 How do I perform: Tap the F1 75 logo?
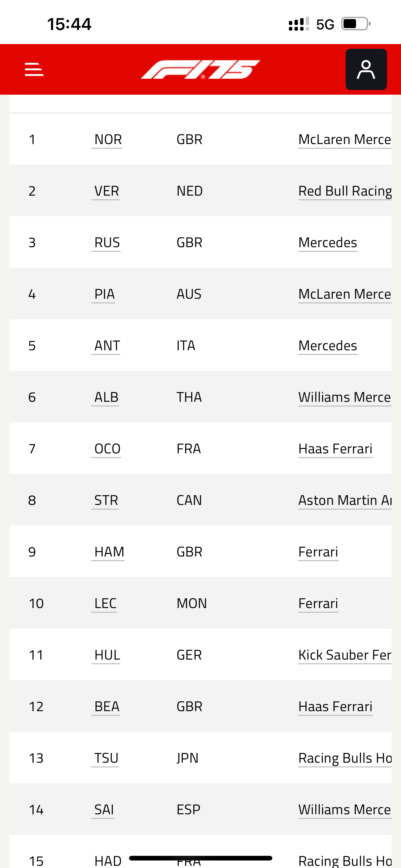pyautogui.click(x=200, y=69)
